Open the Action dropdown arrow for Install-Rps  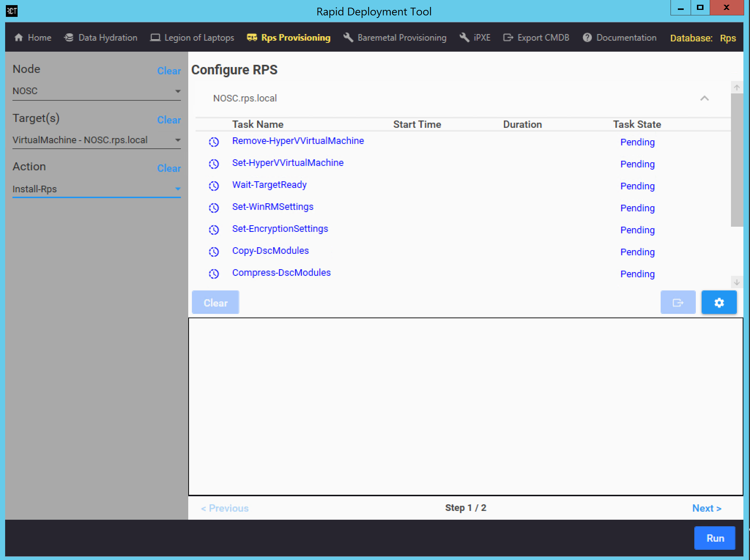[178, 189]
